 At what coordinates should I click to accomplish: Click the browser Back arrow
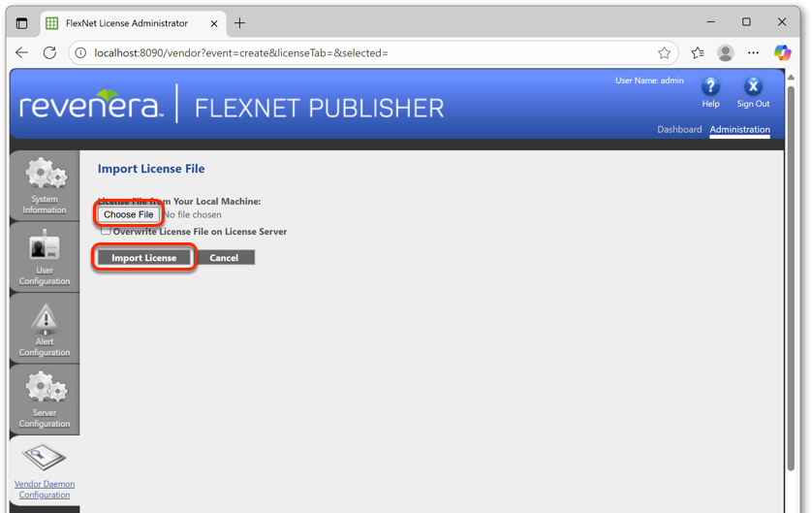point(21,53)
